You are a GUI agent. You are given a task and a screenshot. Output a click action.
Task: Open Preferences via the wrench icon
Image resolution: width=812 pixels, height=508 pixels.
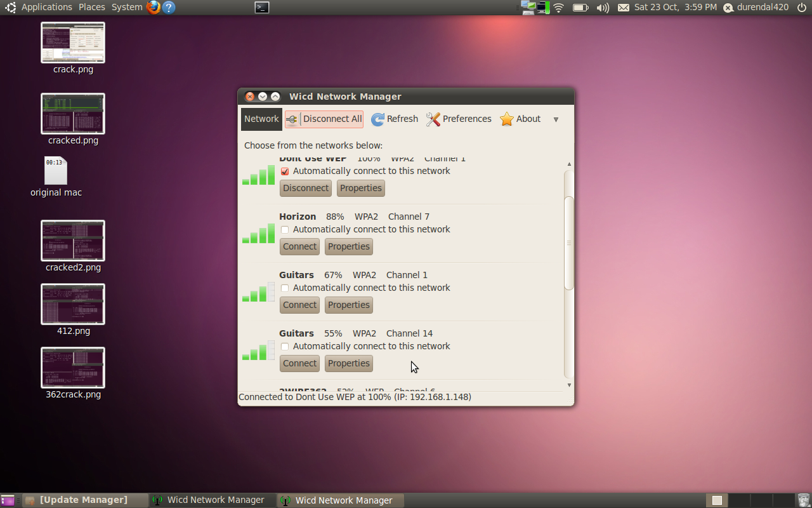[433, 119]
